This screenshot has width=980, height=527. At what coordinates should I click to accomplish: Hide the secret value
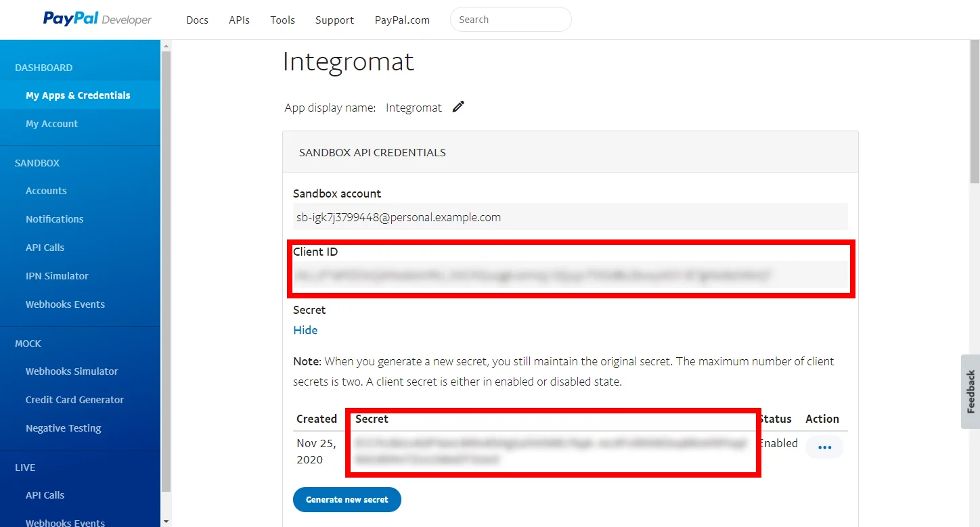pos(305,330)
